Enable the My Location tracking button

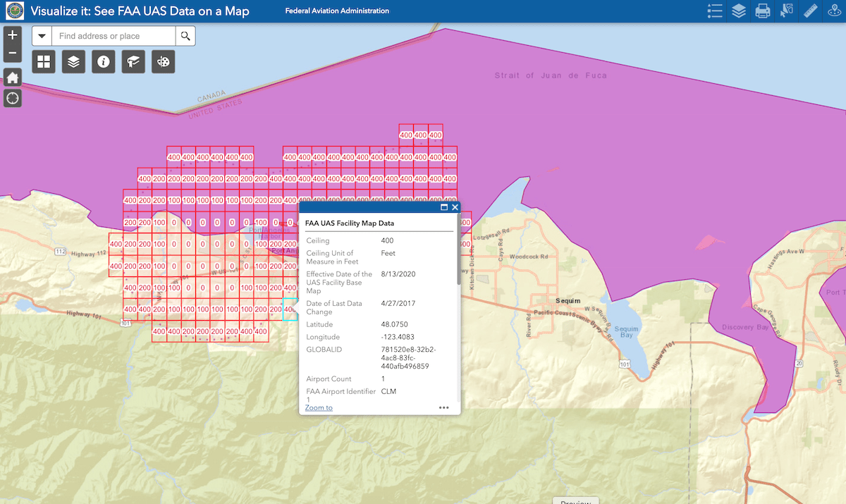pos(12,98)
